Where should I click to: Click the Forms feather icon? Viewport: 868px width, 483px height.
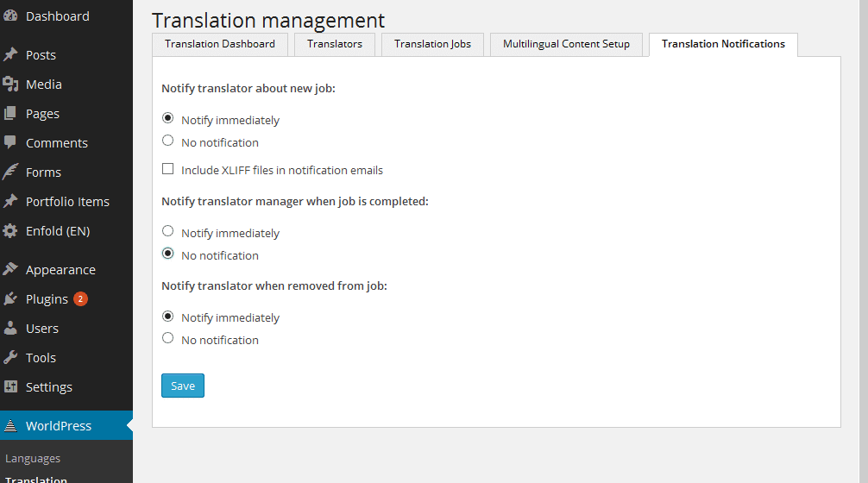(x=10, y=172)
